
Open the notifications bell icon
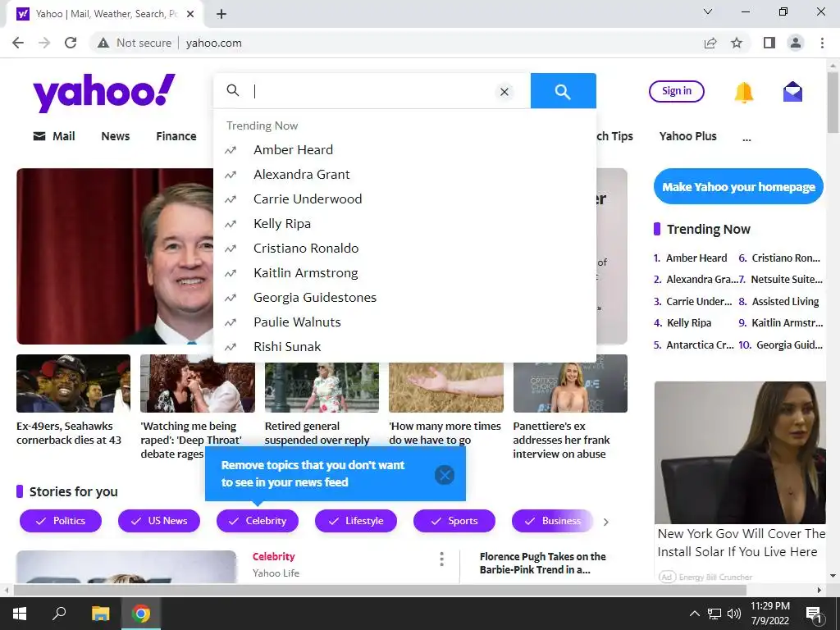coord(743,92)
